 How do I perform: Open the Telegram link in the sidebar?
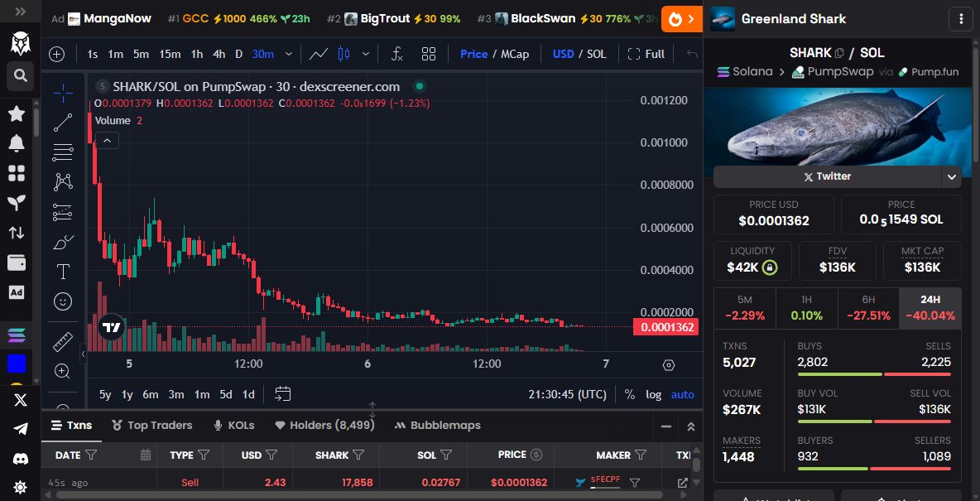coord(21,429)
